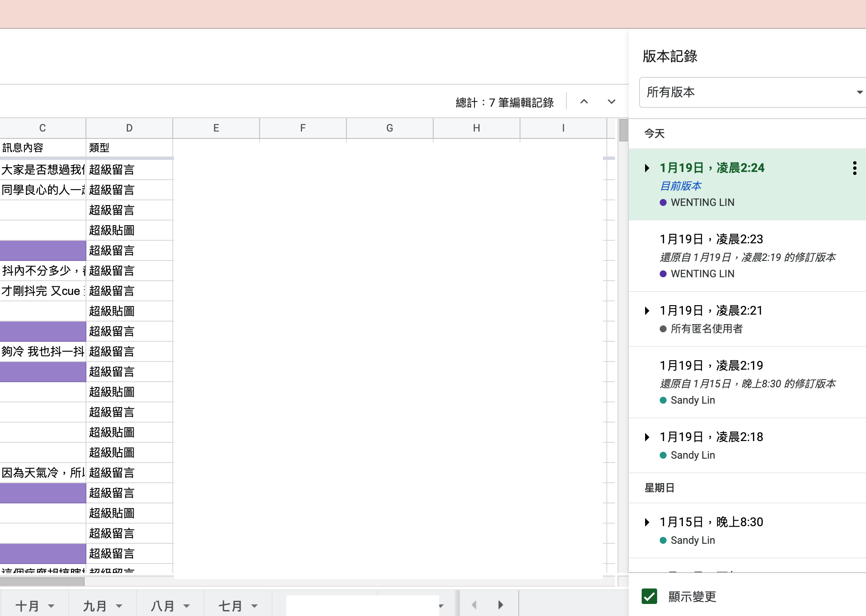Select column D header
The image size is (866, 616).
(129, 128)
